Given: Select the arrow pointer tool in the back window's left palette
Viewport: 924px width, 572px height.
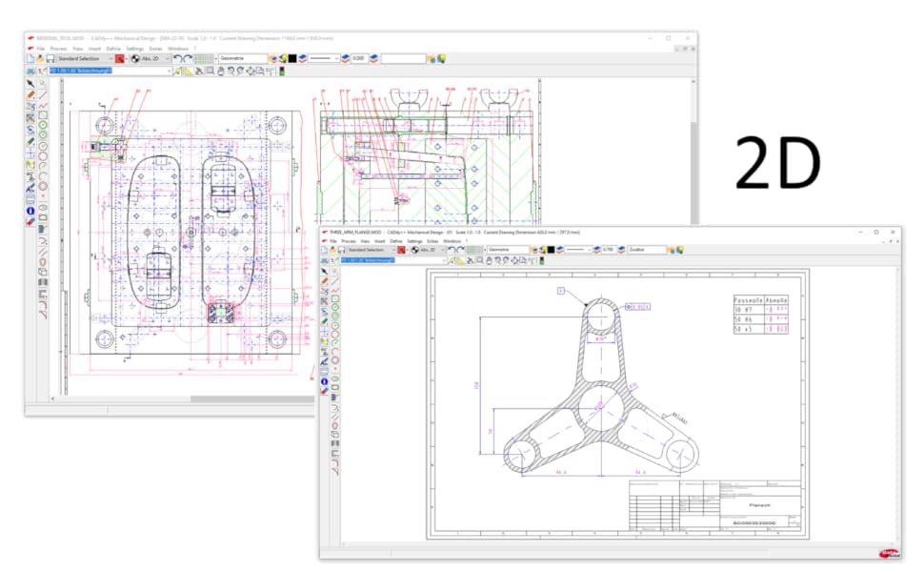Looking at the screenshot, I should click(30, 84).
